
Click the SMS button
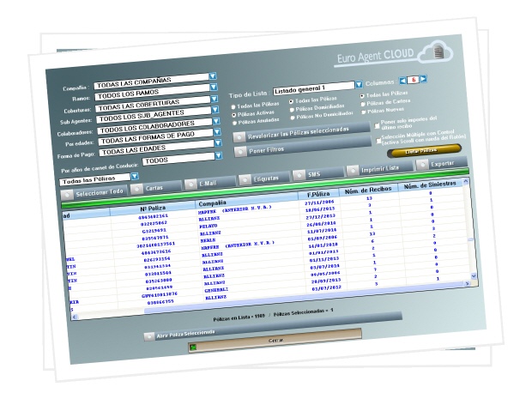click(x=317, y=173)
